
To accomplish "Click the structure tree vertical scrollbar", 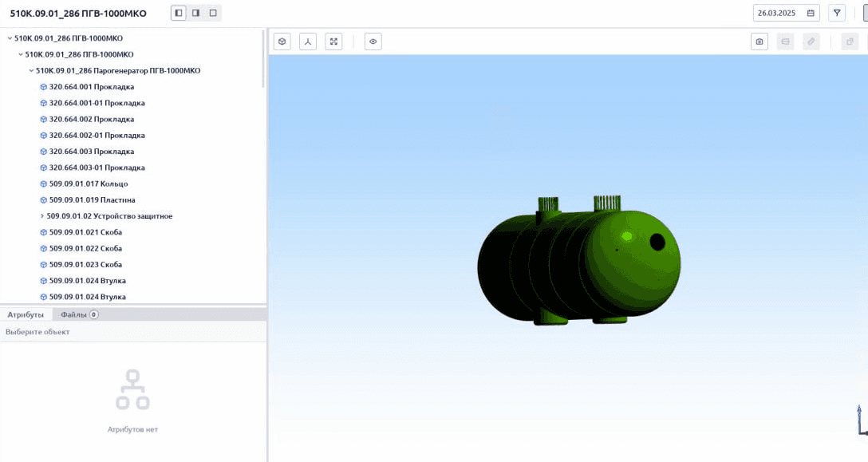I will click(263, 58).
